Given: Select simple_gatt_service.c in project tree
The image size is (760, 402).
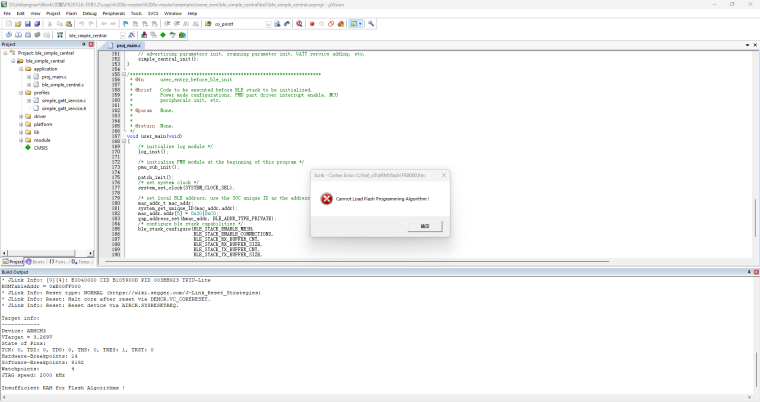Looking at the screenshot, I should pos(63,100).
